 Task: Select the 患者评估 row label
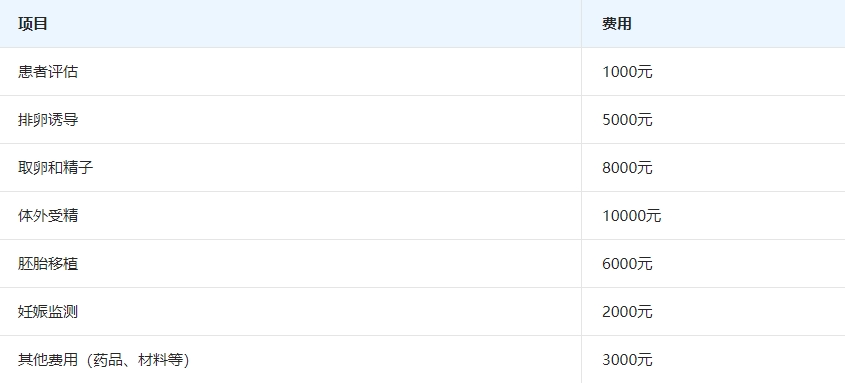point(48,72)
